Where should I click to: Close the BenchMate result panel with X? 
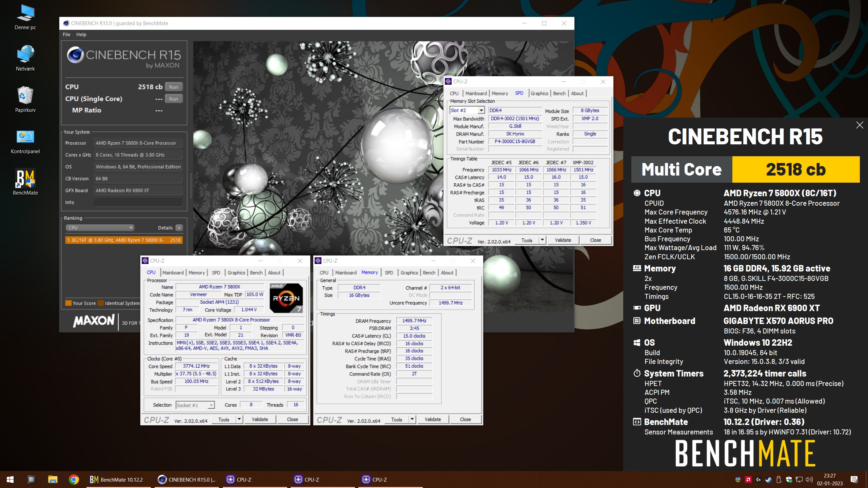pos(860,125)
